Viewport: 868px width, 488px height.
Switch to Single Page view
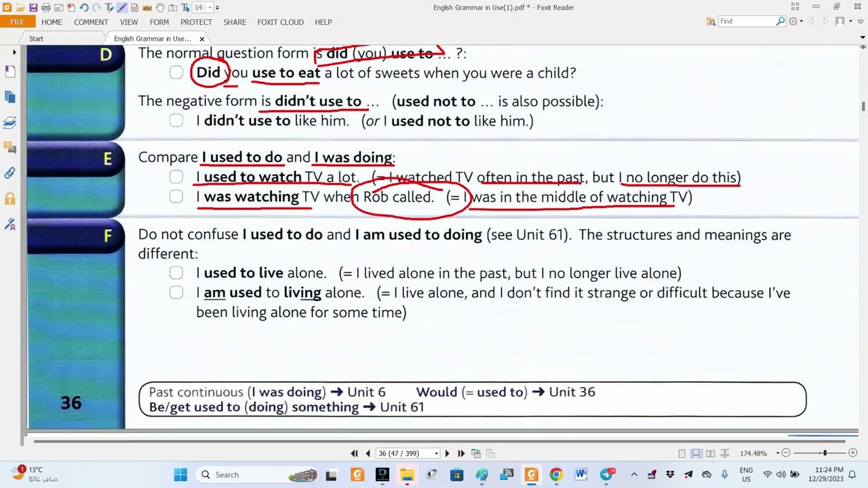click(682, 453)
